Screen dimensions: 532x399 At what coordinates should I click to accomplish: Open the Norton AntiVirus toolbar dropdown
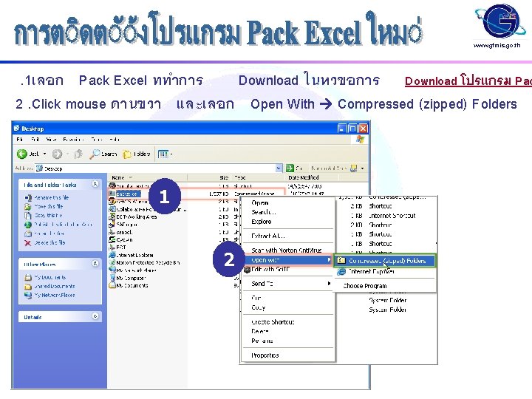pos(363,168)
